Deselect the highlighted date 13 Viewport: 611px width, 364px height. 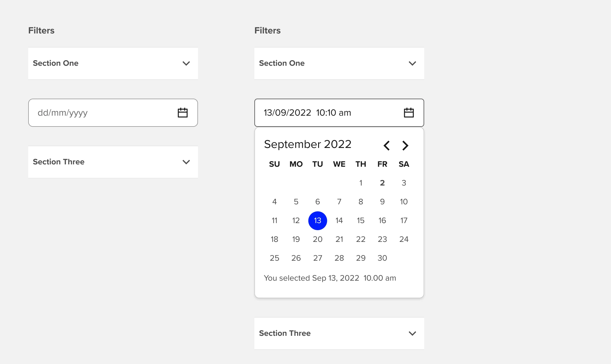tap(317, 220)
